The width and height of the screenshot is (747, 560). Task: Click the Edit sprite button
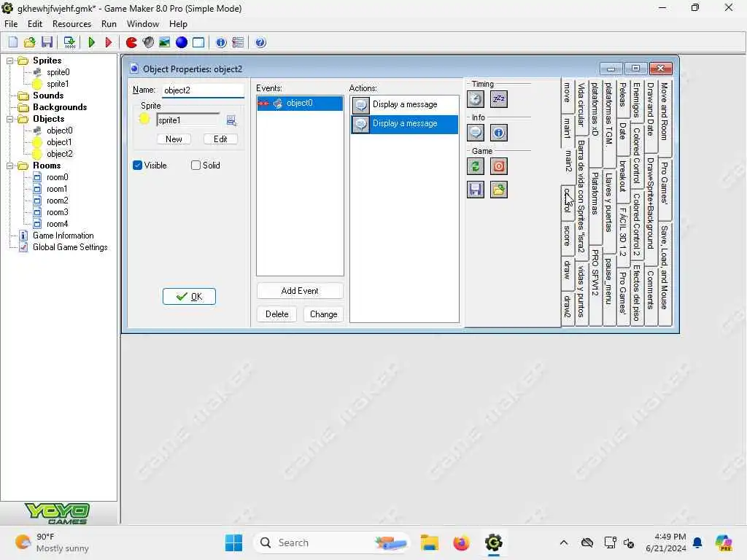tap(220, 139)
